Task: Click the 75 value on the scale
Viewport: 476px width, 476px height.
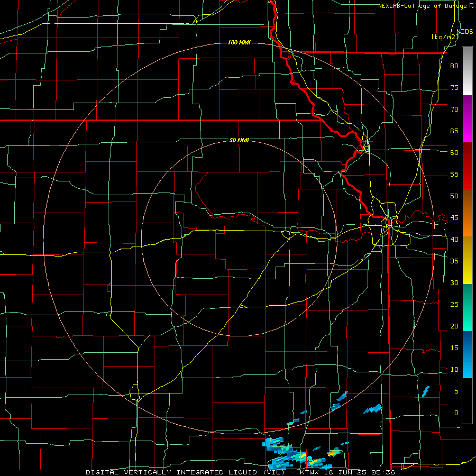Action: 454,87
